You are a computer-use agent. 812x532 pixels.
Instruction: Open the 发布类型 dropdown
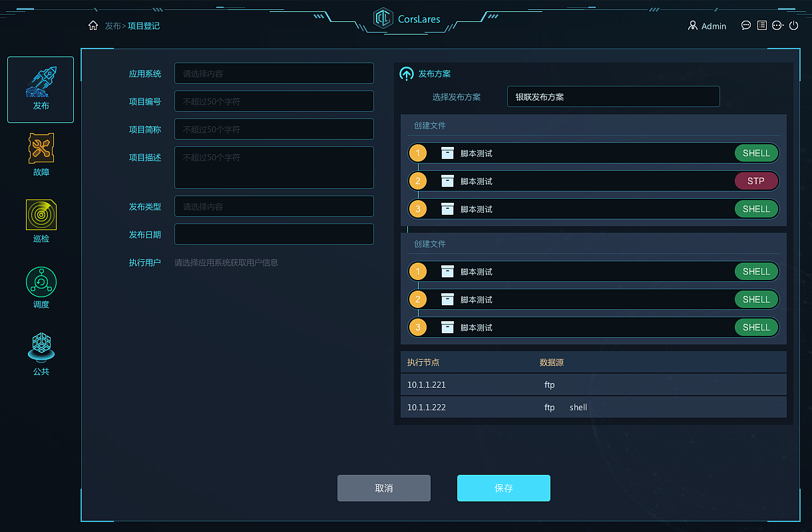coord(274,206)
